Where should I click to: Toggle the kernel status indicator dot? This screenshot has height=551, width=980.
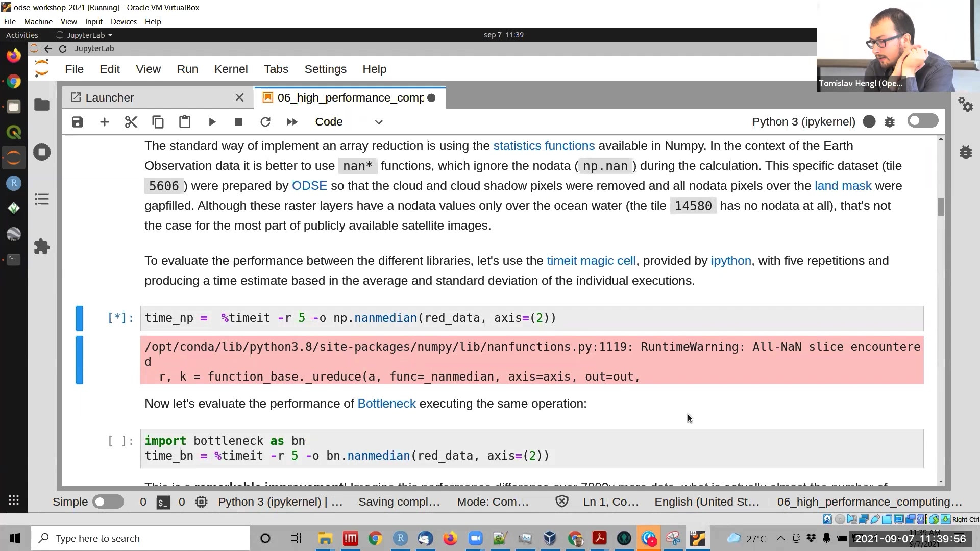tap(869, 122)
